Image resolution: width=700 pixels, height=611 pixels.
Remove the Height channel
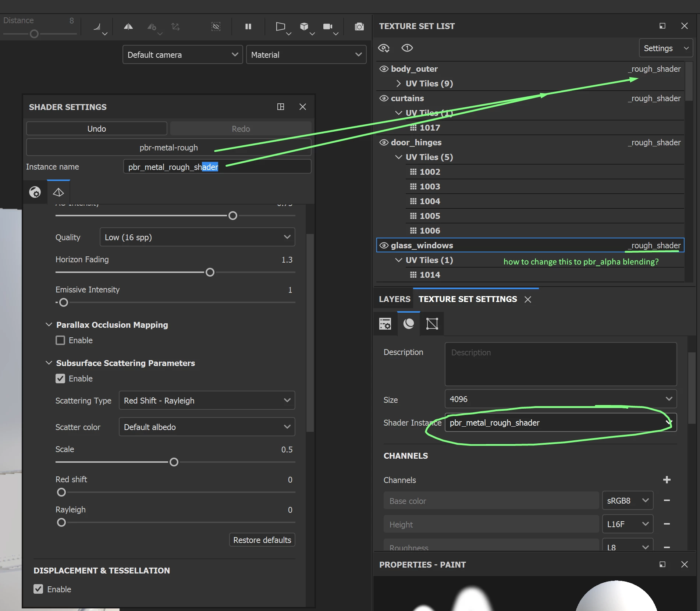tap(667, 524)
